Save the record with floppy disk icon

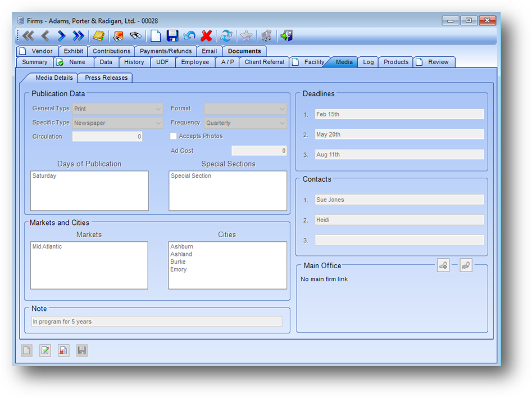[172, 35]
